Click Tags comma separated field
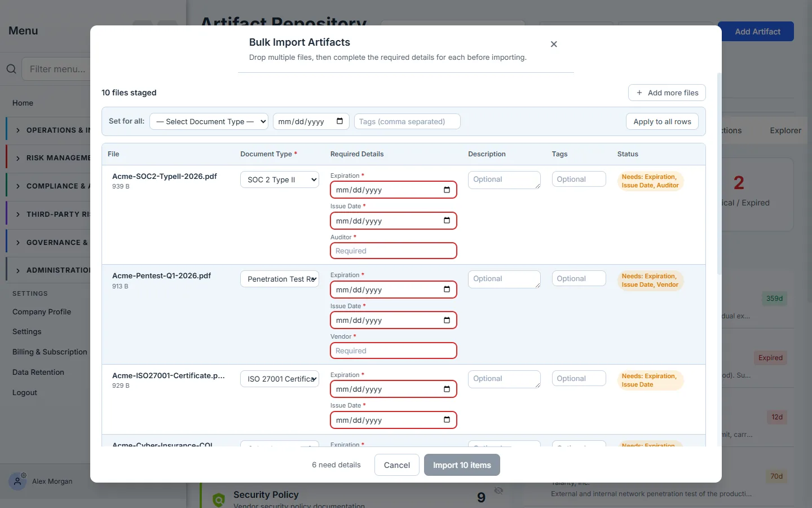Screen dimensions: 812x508 coord(407,121)
